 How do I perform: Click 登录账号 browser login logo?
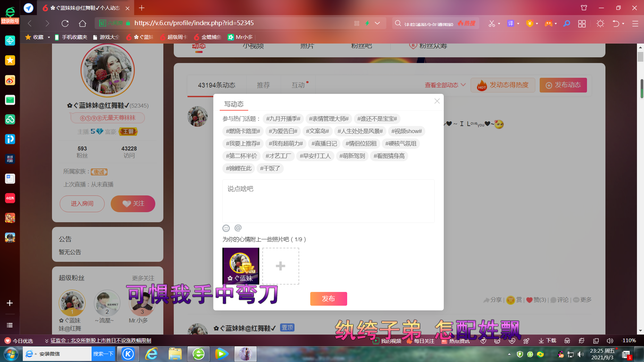click(x=10, y=15)
